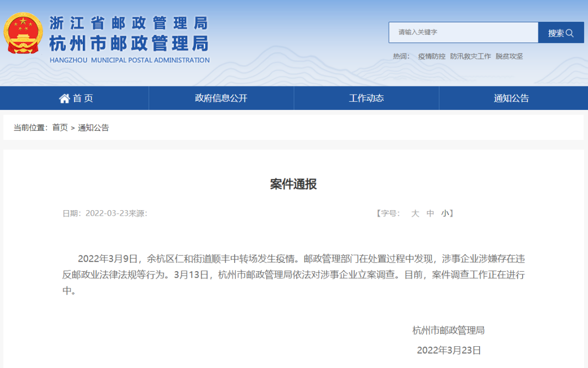588x368 pixels.
Task: Click the 防汛救灾工作 hot keyword link
Action: click(470, 56)
